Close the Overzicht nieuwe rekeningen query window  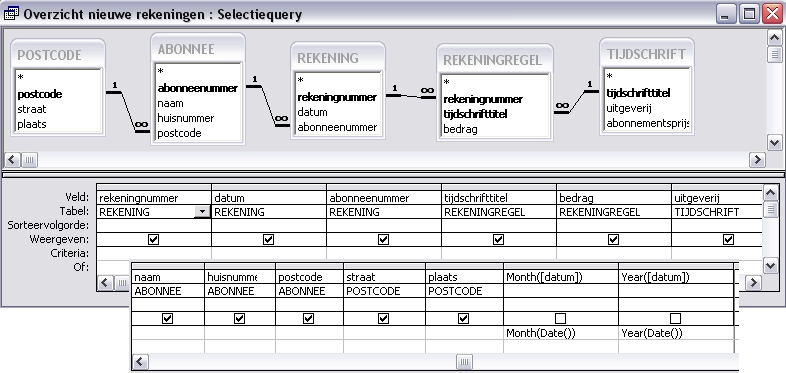[x=773, y=14]
